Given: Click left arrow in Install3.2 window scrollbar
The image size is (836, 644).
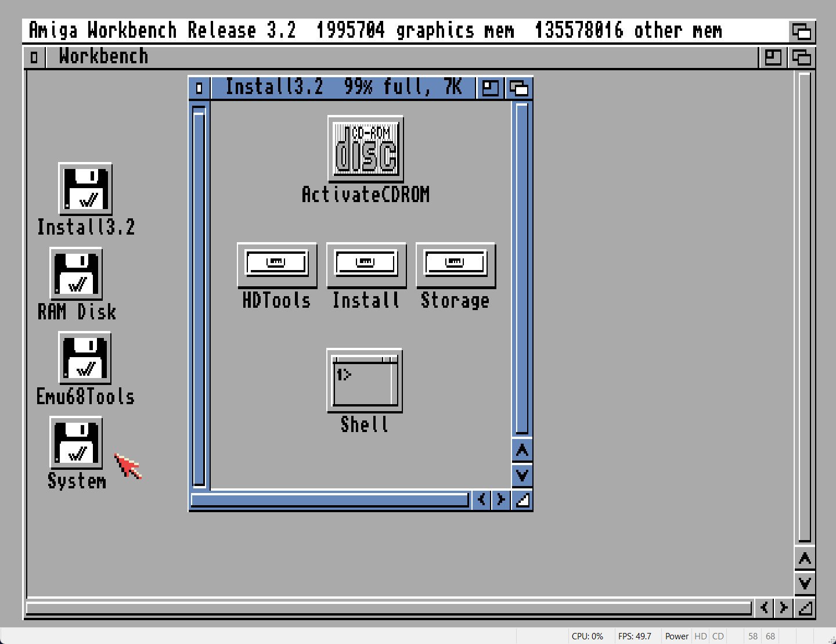Looking at the screenshot, I should click(x=481, y=499).
